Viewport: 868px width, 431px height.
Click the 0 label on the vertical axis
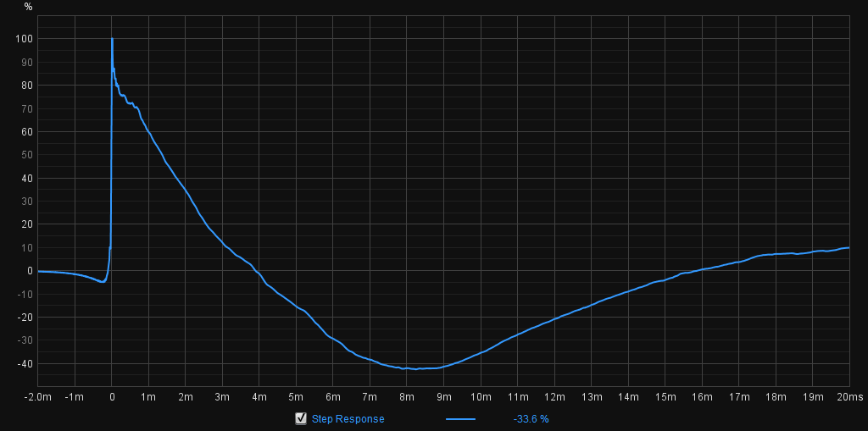point(30,271)
